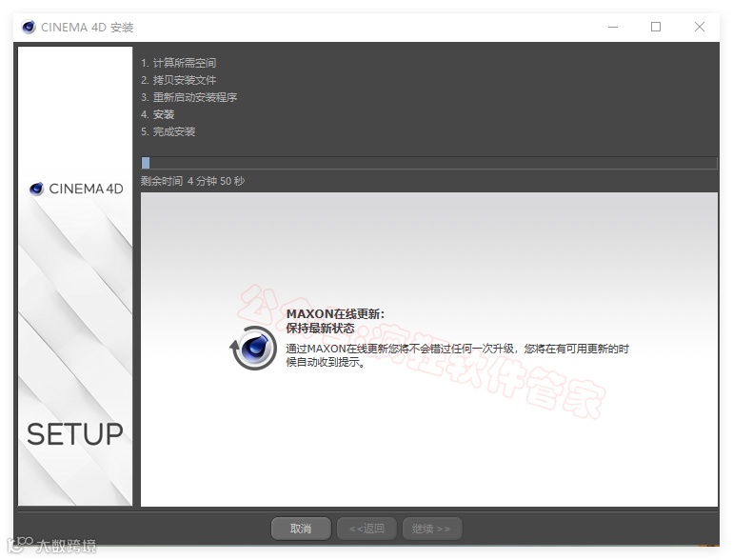Select step 3. 重新启动安装程序
The width and height of the screenshot is (733, 560).
pyautogui.click(x=188, y=97)
